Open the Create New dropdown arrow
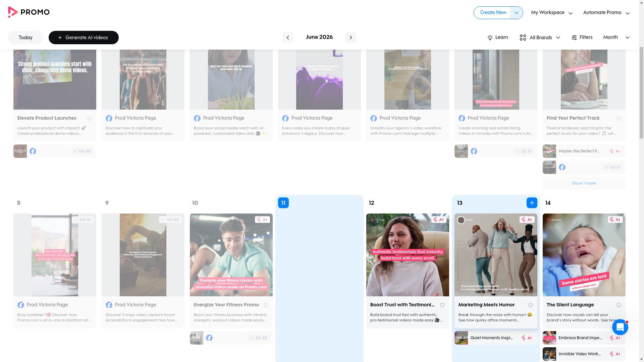 pos(517,13)
